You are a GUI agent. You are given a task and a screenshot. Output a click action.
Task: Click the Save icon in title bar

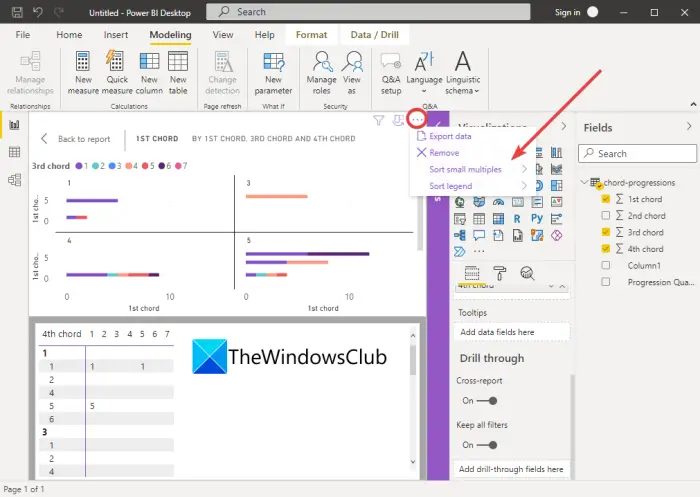coord(17,12)
